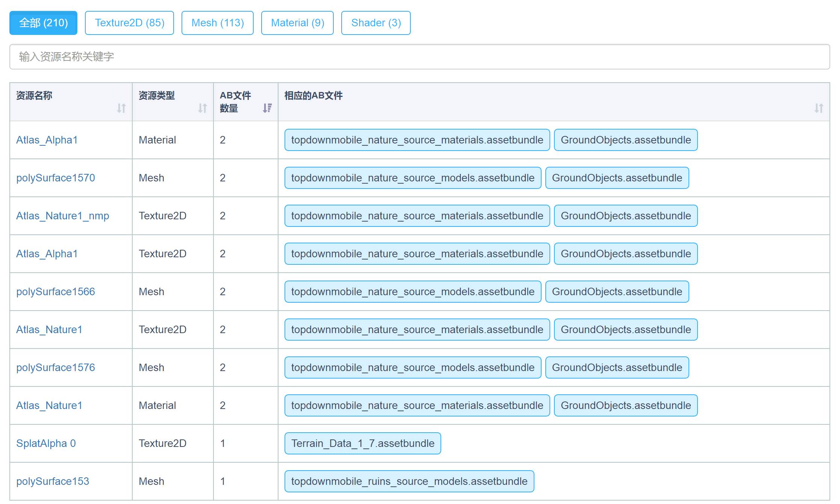
Task: Click the topdownmobile_ruins_source_models.assetbundle tag
Action: [409, 481]
